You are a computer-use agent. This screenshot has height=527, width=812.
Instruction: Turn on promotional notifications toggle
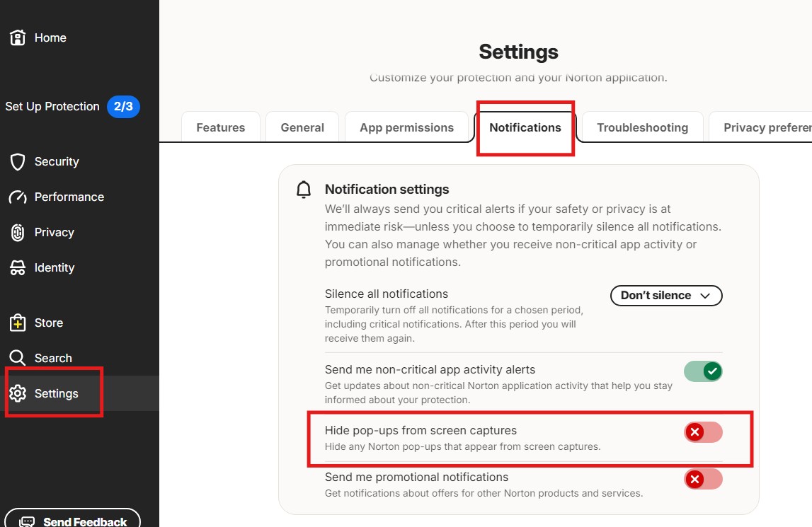click(x=703, y=479)
